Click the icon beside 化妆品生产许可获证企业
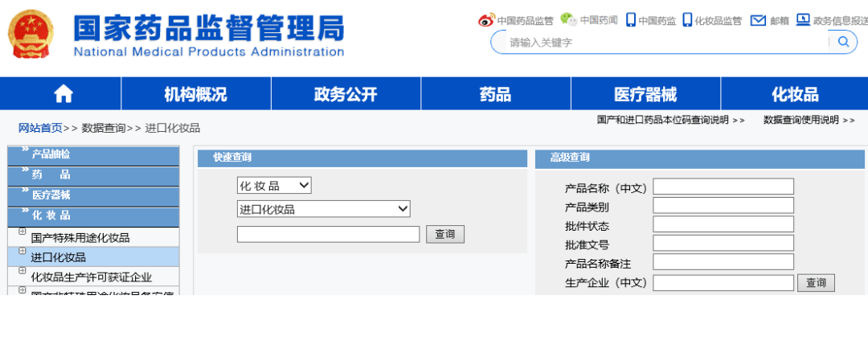Screen dimensions: 868x361 tap(23, 270)
